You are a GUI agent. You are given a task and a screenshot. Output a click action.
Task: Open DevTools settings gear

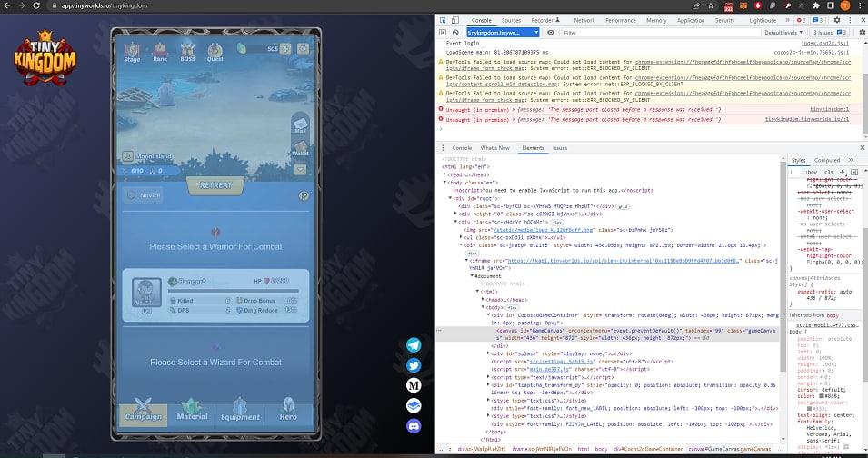pos(837,20)
